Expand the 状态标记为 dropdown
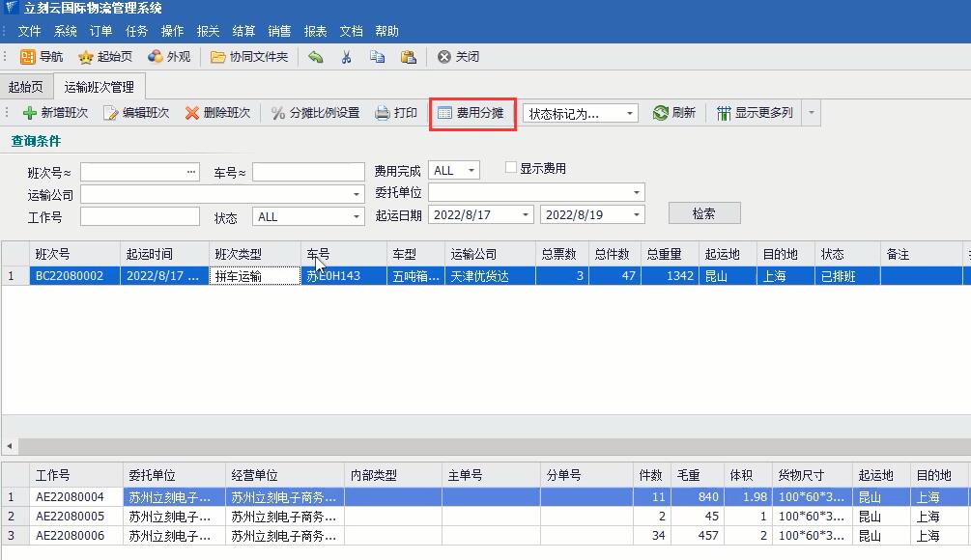971x560 pixels. pyautogui.click(x=630, y=114)
